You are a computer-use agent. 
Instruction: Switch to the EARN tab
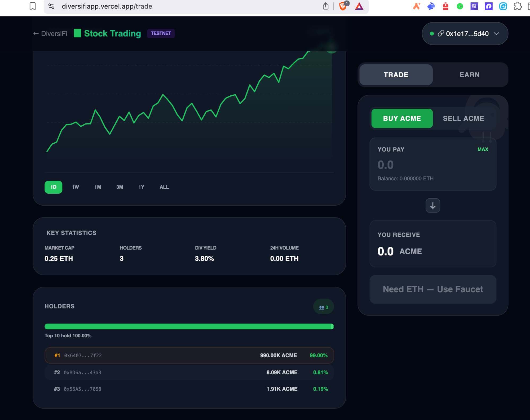point(469,75)
